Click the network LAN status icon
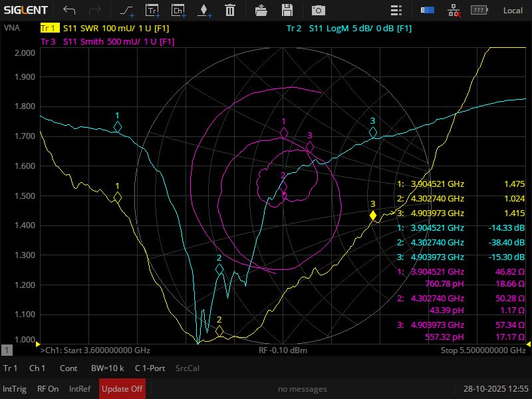This screenshot has height=399, width=532. click(x=454, y=10)
